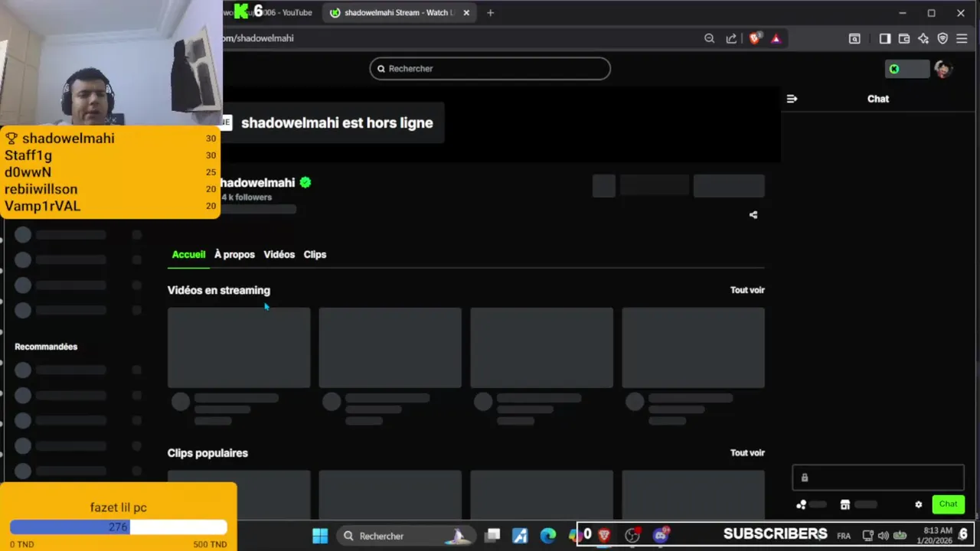Click Tout voir for Vidéos en streaming
980x551 pixels.
747,290
